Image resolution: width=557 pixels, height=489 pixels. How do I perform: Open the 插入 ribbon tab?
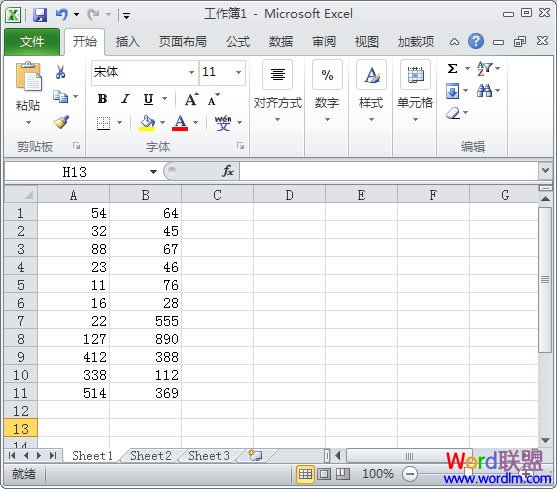click(x=127, y=42)
